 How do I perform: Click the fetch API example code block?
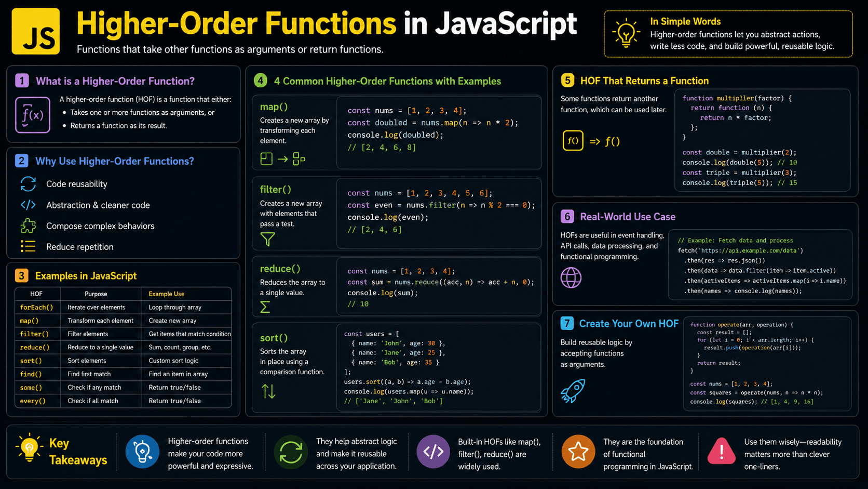pos(760,265)
